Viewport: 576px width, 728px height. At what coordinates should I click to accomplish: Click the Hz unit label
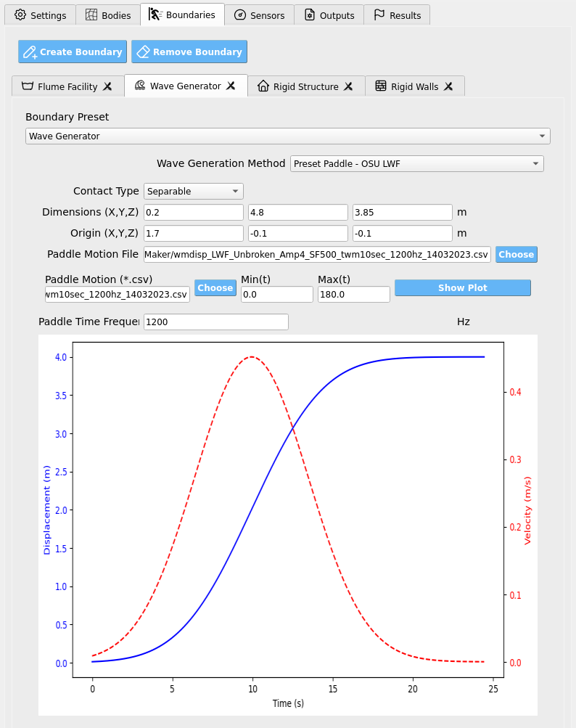[464, 322]
